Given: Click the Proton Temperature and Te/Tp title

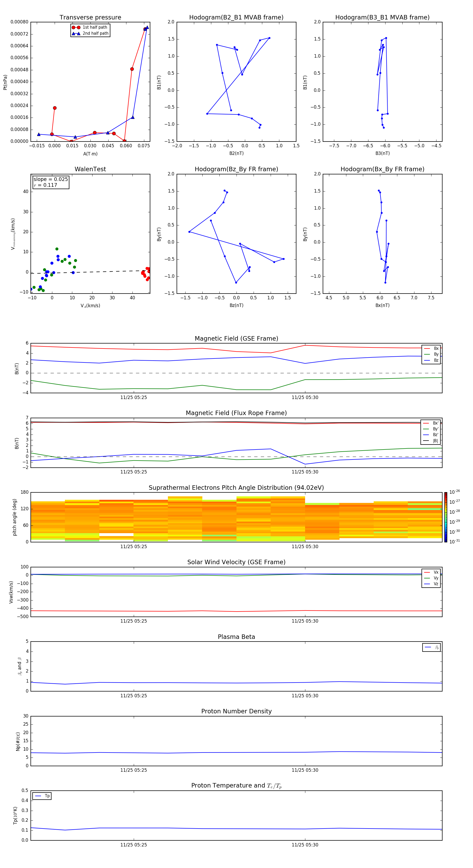Looking at the screenshot, I should tap(236, 786).
